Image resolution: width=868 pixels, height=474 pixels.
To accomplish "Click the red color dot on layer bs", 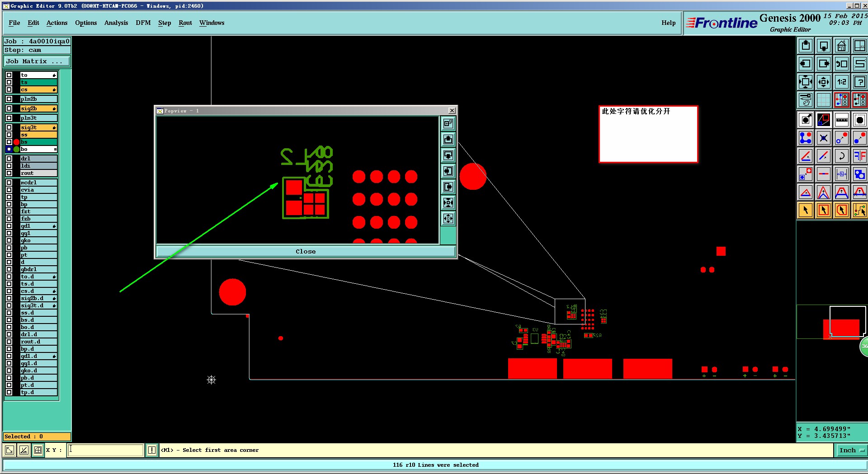I will (17, 142).
